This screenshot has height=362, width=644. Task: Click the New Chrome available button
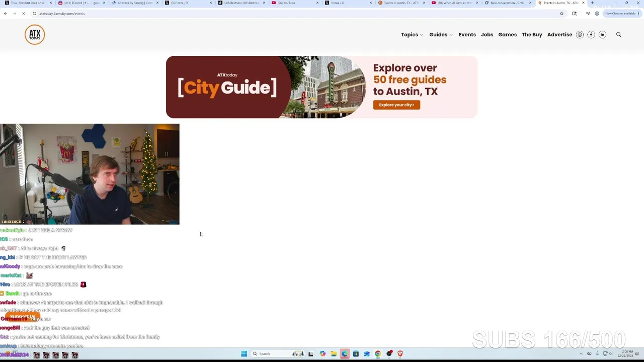[x=622, y=14]
